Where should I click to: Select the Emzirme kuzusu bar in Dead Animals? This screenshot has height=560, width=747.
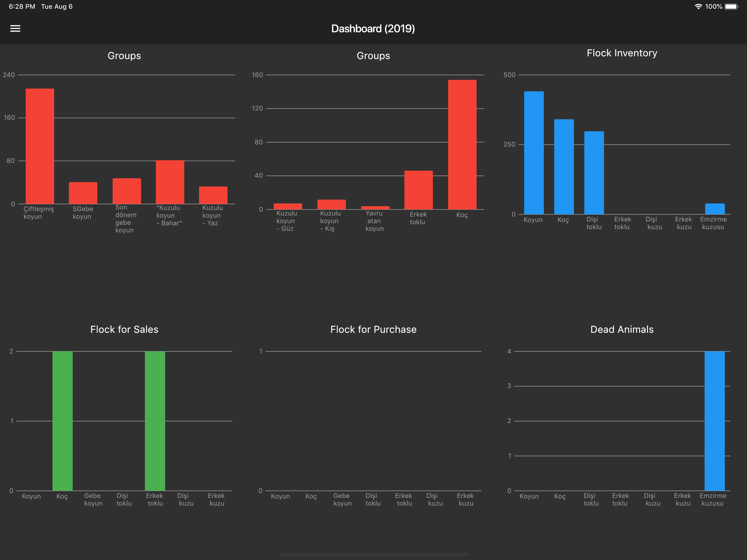[x=714, y=421]
